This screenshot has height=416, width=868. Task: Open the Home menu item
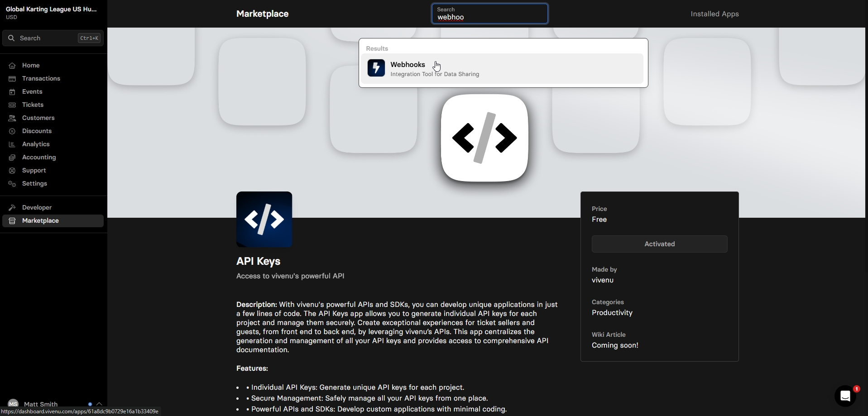(x=53, y=66)
